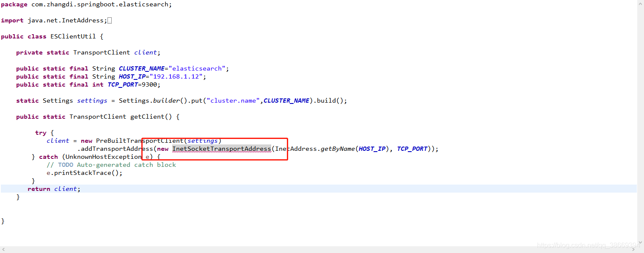
Task: Click the "cluster.name" string literal
Action: tap(233, 101)
